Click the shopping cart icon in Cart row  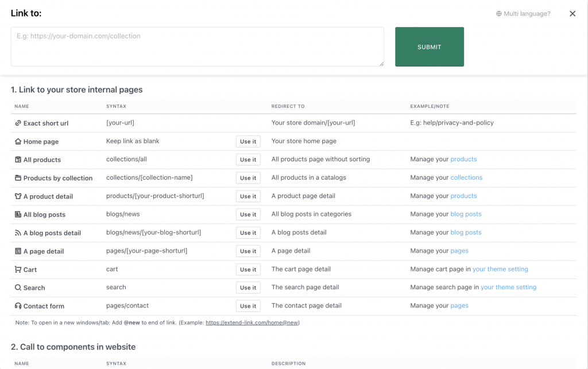pyautogui.click(x=18, y=270)
